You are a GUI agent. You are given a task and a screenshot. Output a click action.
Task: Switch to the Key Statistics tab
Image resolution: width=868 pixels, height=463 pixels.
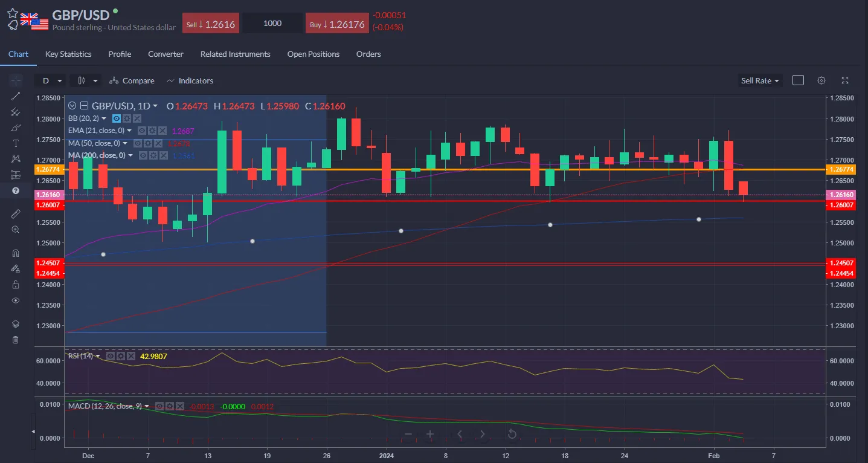click(68, 54)
